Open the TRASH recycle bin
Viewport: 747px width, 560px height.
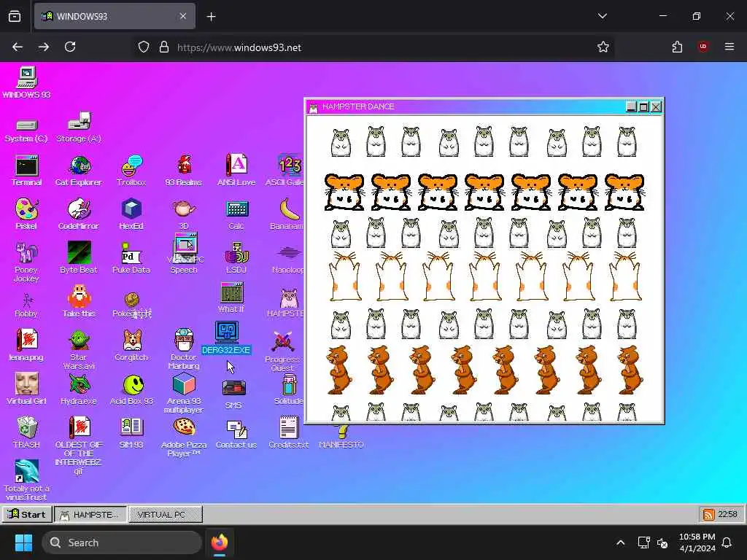click(x=26, y=433)
